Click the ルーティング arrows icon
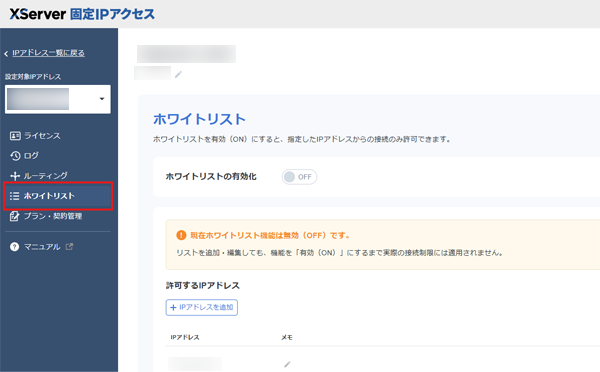The image size is (600, 372). [x=15, y=176]
